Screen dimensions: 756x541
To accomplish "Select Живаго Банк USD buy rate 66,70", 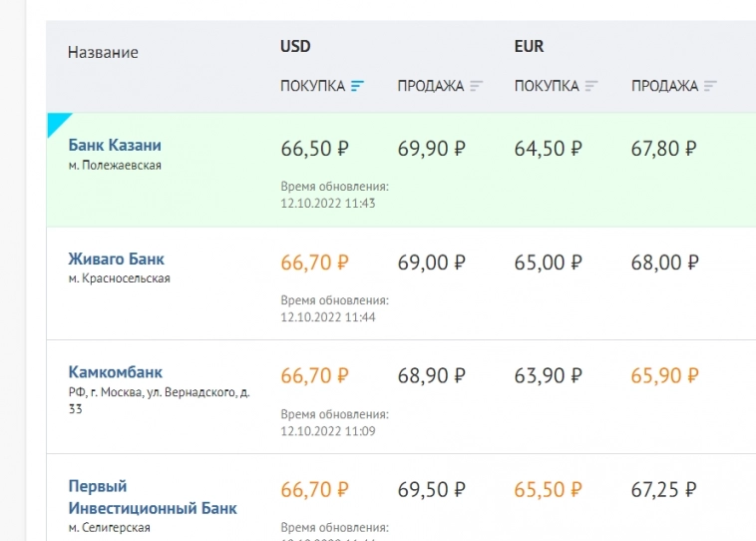I will click(x=314, y=264).
